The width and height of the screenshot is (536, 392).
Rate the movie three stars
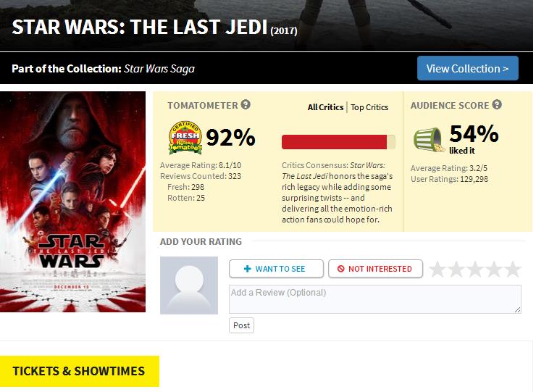click(475, 269)
